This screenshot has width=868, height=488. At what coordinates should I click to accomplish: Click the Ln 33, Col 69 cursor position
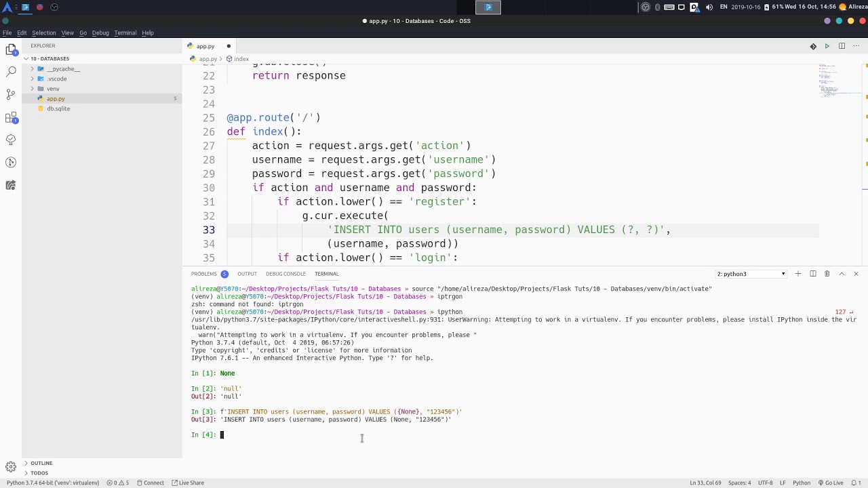click(705, 483)
